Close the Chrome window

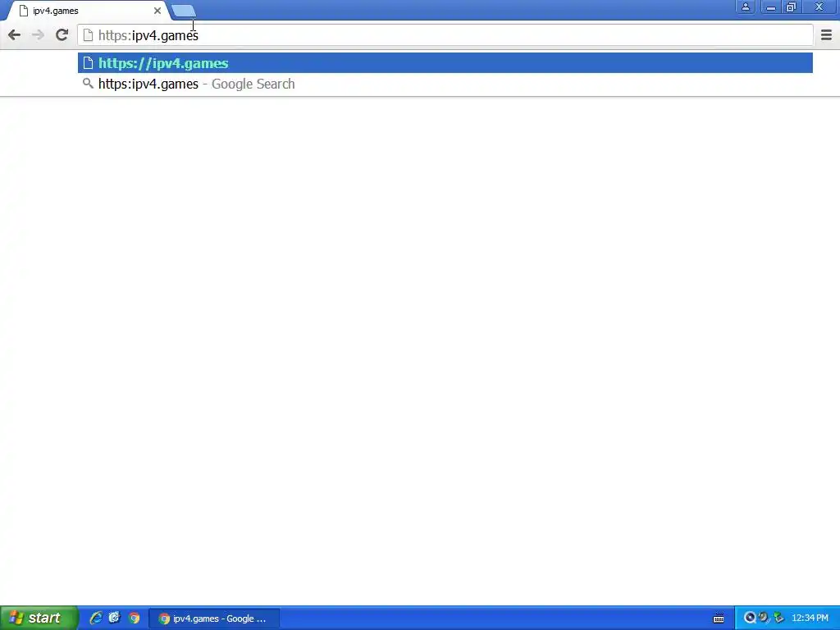pos(819,7)
